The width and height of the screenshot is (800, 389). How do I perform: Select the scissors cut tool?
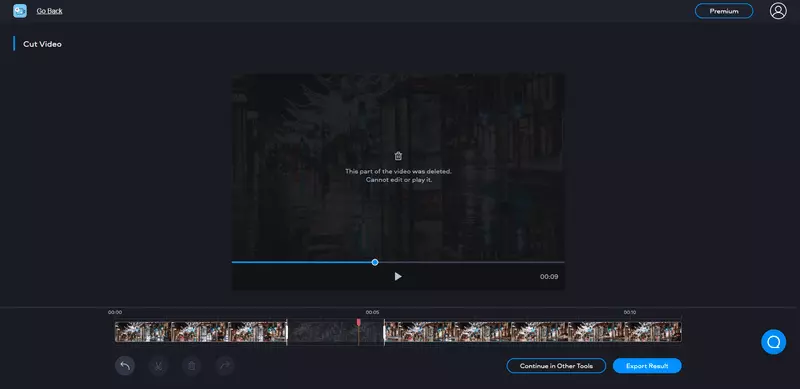click(158, 366)
